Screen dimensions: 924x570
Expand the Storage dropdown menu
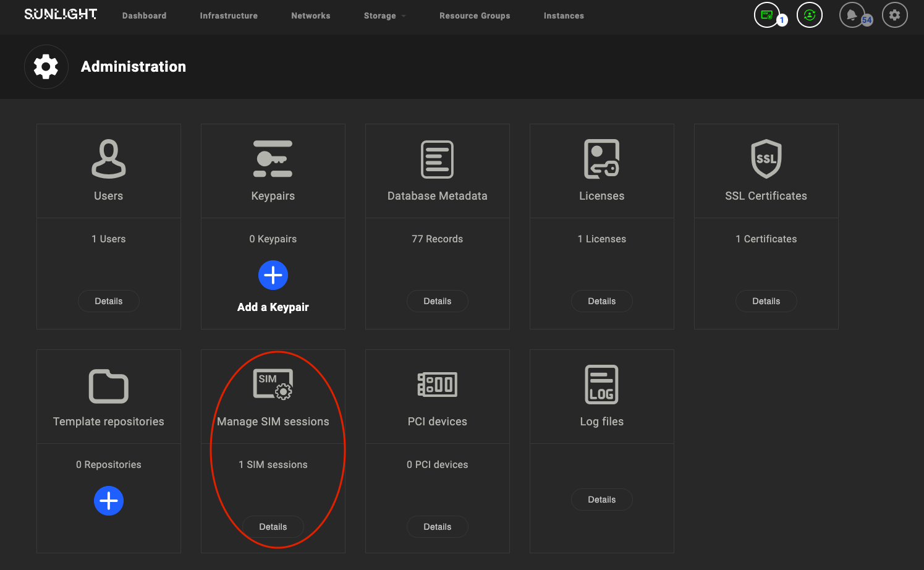pos(384,15)
